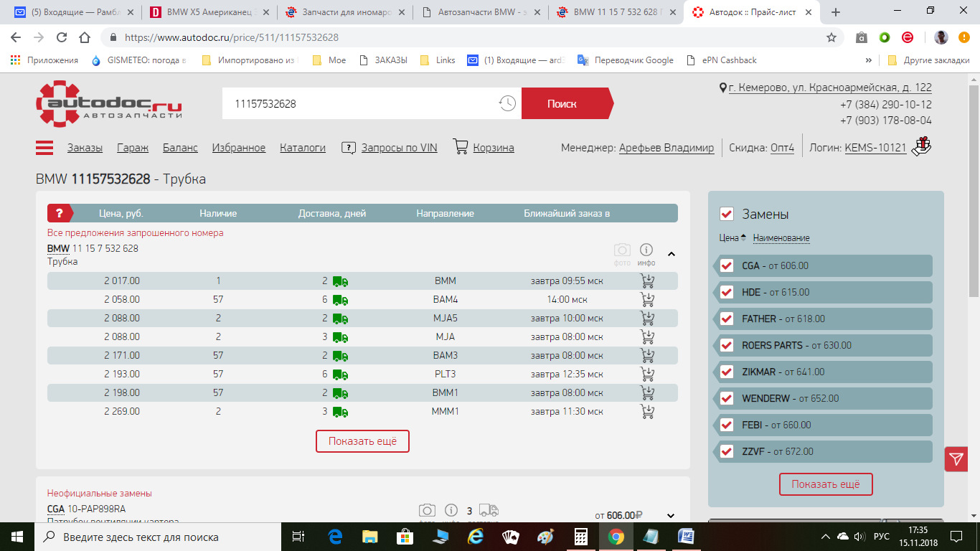
Task: Expand the CGA 10-PAP898RA offers chevron
Action: 671,515
